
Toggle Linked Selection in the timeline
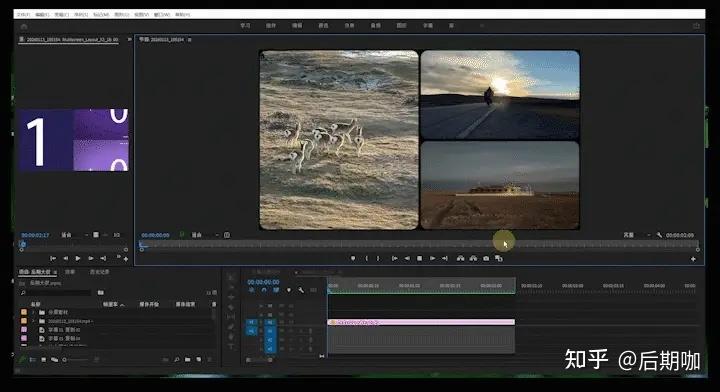coord(276,290)
